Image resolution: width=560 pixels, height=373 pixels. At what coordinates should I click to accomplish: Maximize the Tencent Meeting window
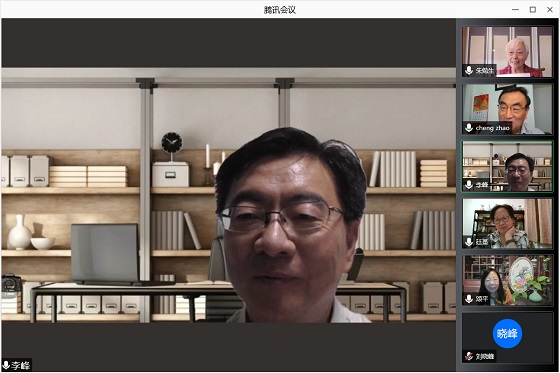(x=532, y=10)
